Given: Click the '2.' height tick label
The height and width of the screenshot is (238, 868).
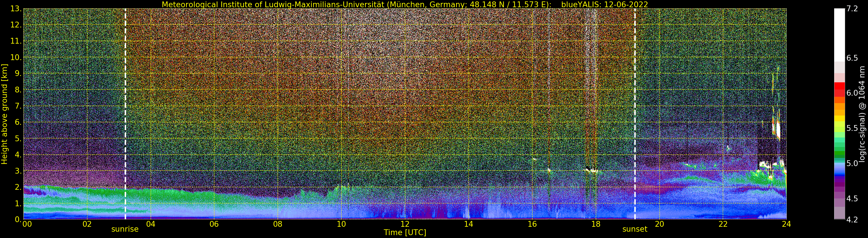Looking at the screenshot, I should pyautogui.click(x=19, y=187).
